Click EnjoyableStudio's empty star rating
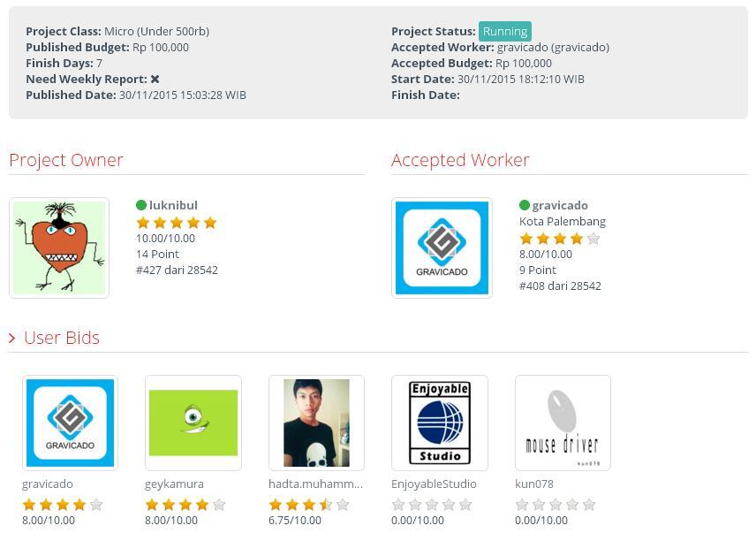The height and width of the screenshot is (541, 756). [x=431, y=505]
